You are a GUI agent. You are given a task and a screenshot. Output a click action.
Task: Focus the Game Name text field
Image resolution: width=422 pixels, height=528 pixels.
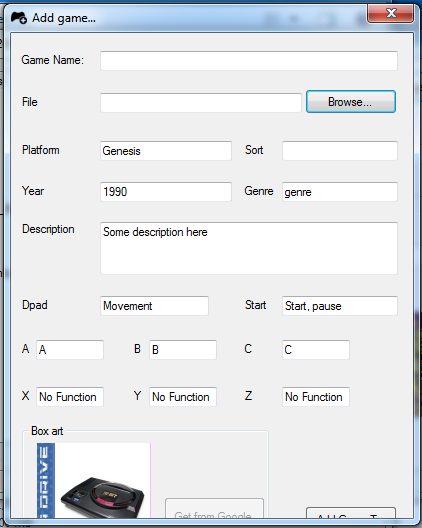tap(249, 61)
